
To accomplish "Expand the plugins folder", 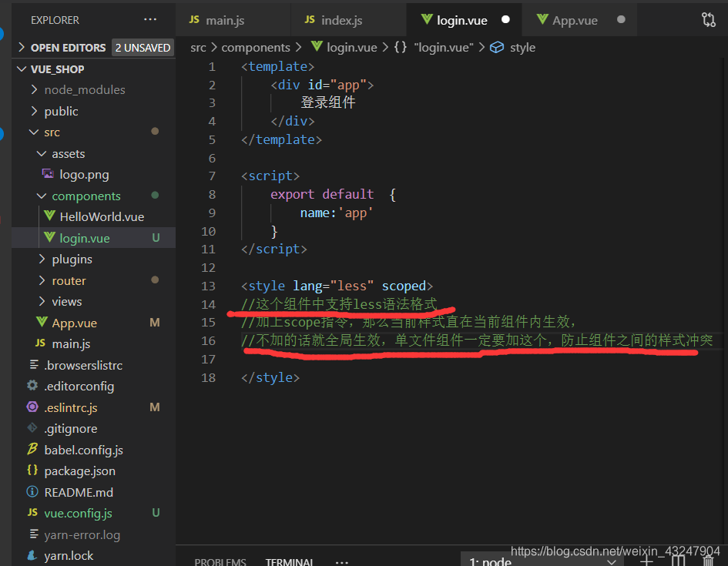I will pos(42,259).
